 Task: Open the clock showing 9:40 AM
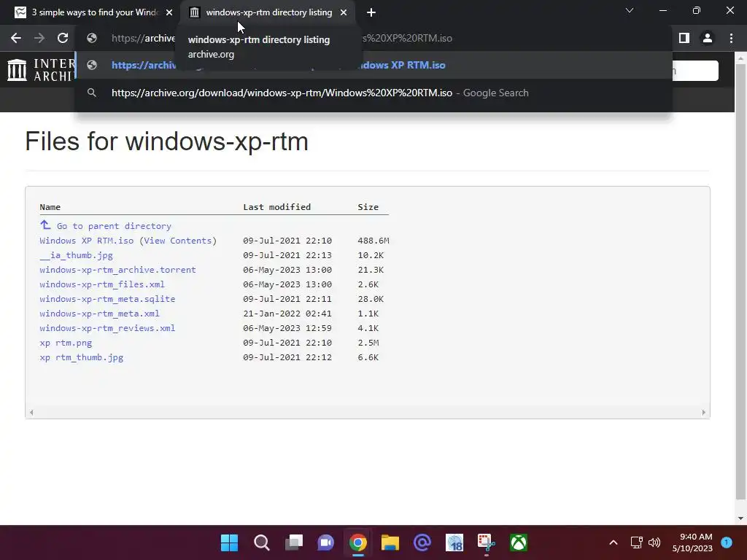[692, 542]
